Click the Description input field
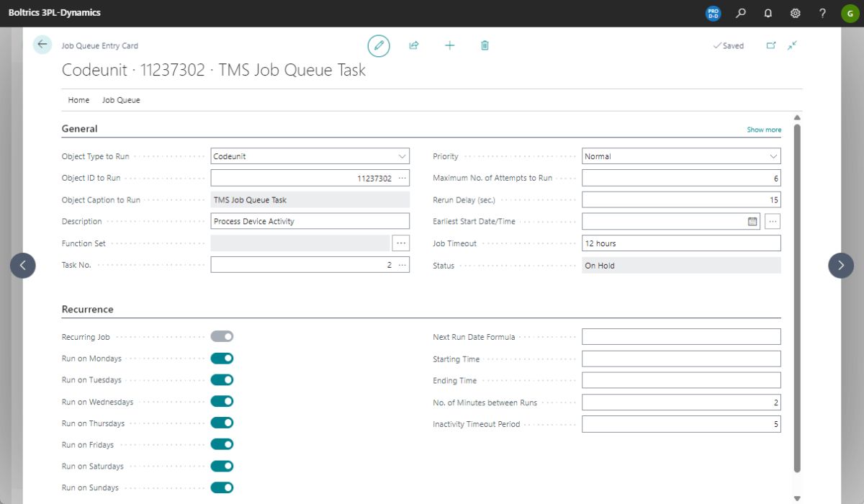 [x=310, y=222]
